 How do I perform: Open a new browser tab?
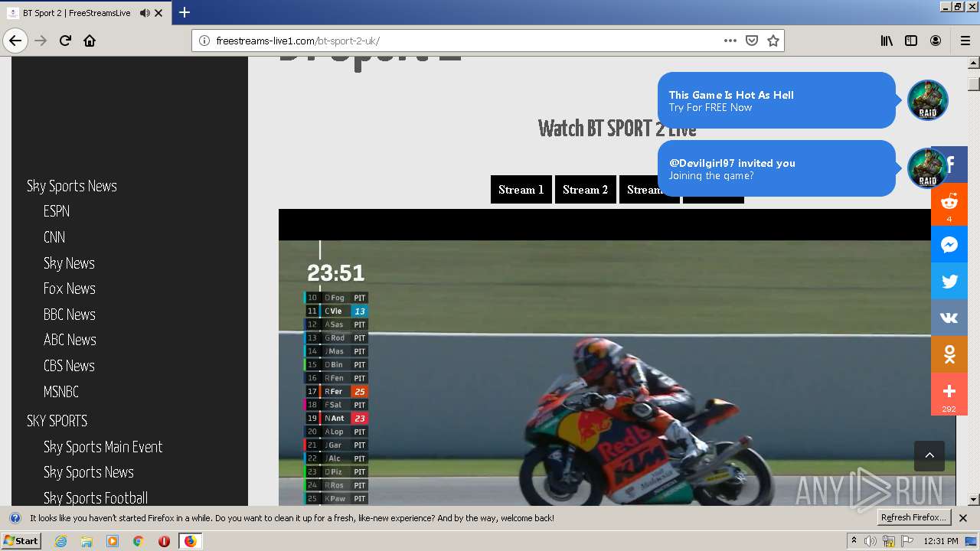tap(185, 12)
